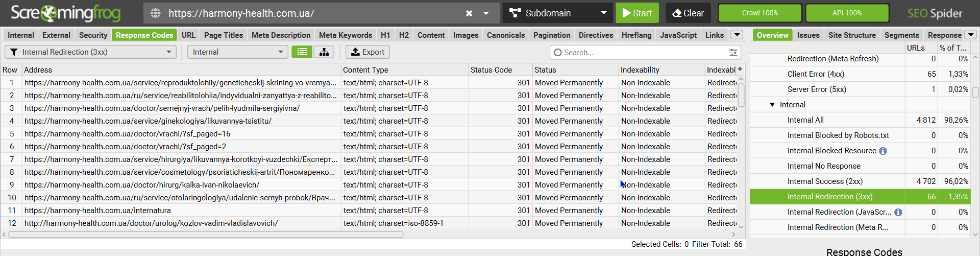Switch to tree view icon

click(x=324, y=52)
